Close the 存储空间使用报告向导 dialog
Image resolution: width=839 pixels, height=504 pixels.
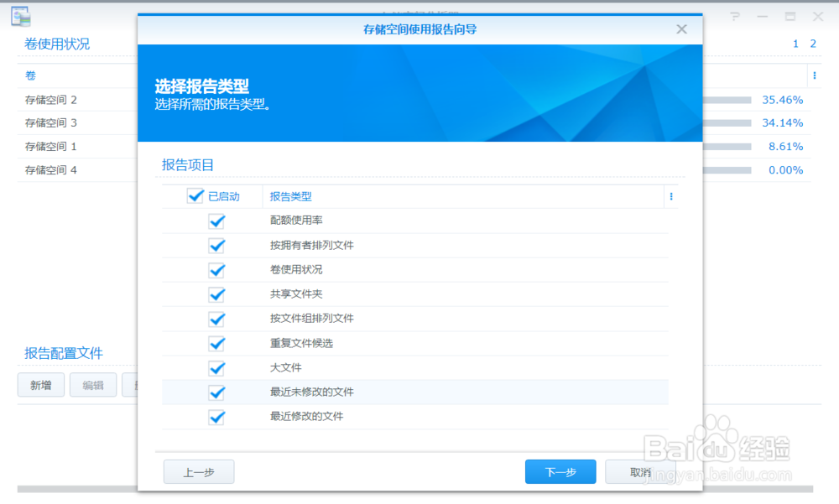pos(680,29)
